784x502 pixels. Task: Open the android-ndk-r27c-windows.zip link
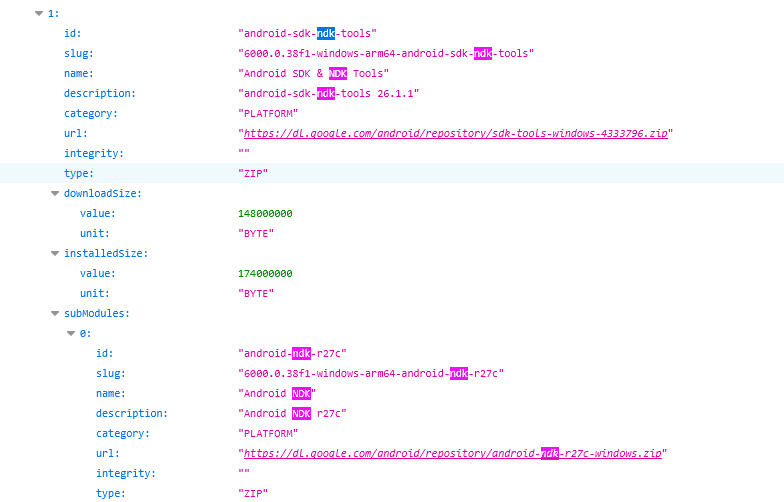pyautogui.click(x=452, y=454)
